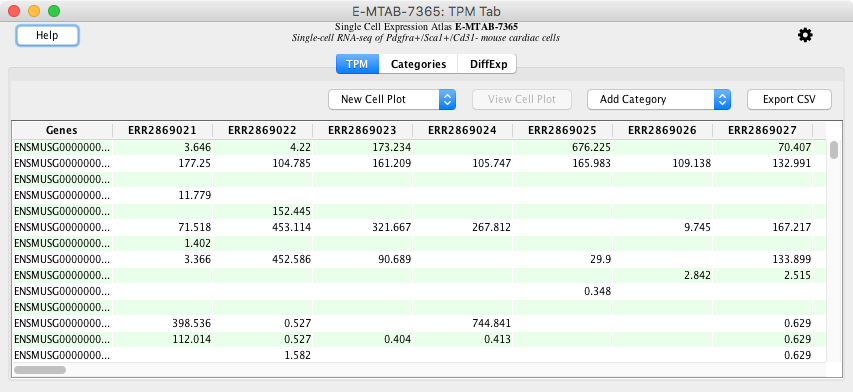The image size is (853, 392).
Task: Select cell with value 9.745
Action: point(663,227)
